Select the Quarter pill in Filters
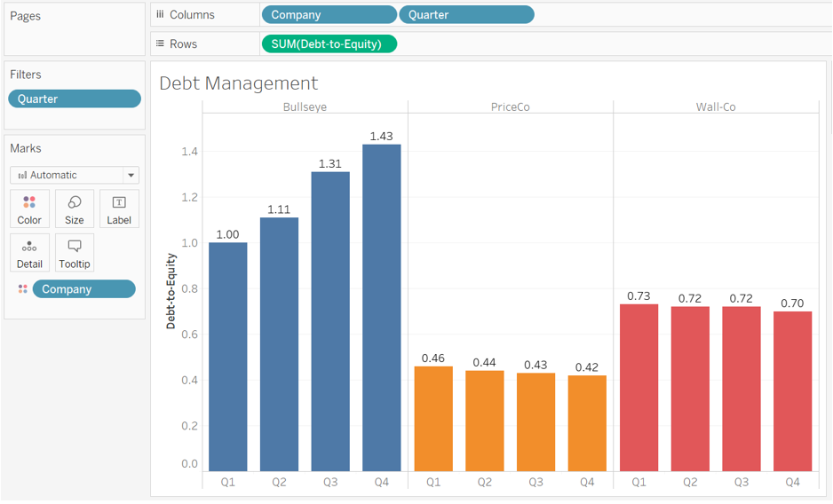 tap(75, 98)
